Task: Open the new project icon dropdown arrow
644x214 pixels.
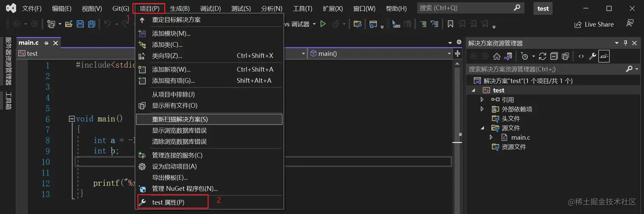Action: click(60, 24)
